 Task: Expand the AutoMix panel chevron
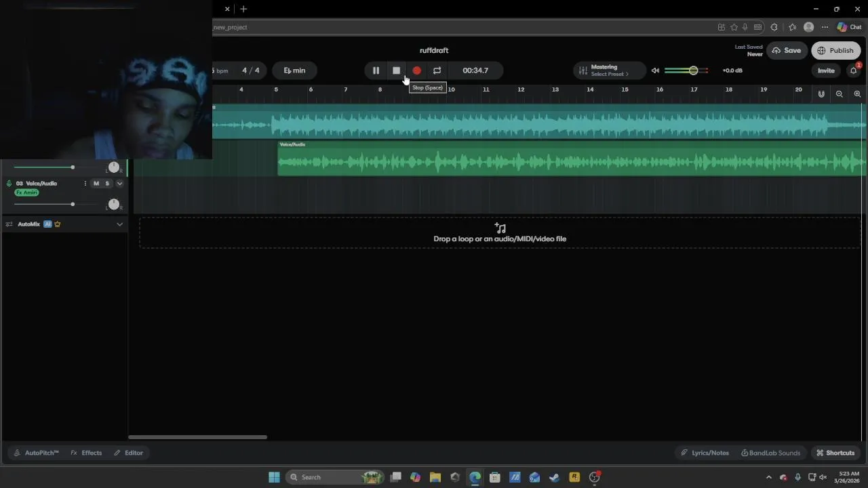[119, 224]
